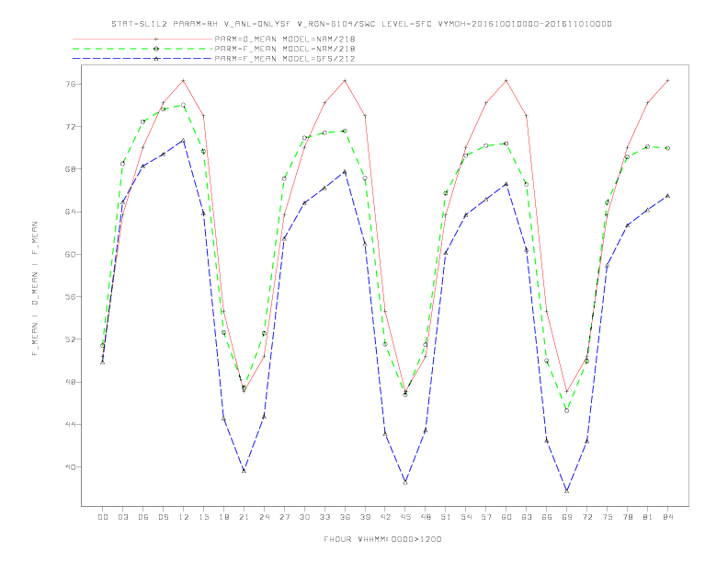This screenshot has width=728, height=563.
Task: Click x-axis tick label 03
Action: (x=122, y=517)
